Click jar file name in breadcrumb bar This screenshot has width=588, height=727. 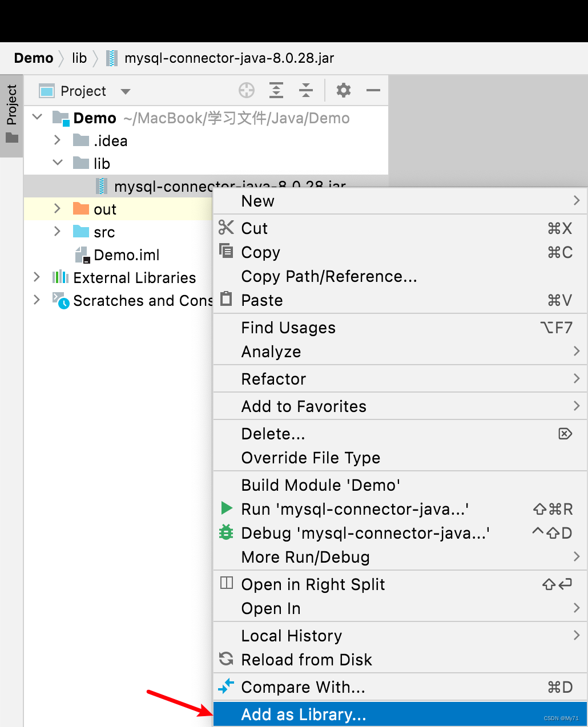click(229, 58)
